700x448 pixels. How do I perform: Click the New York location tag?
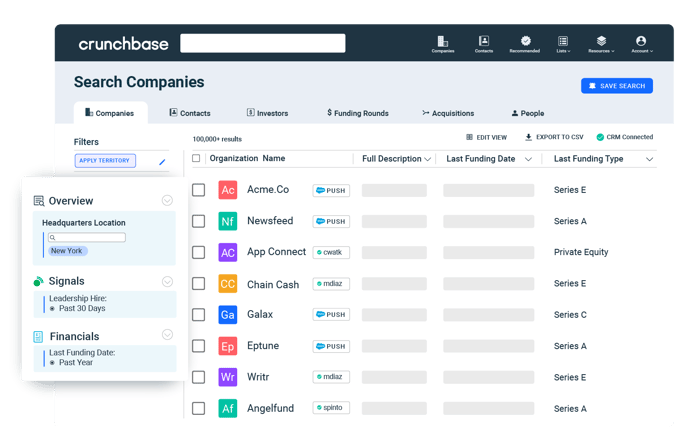(67, 251)
